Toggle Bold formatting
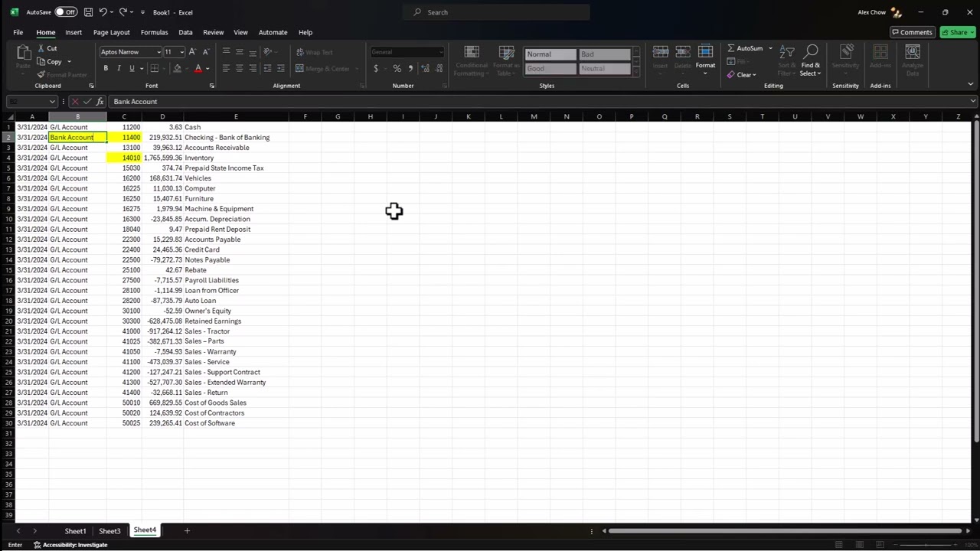The height and width of the screenshot is (551, 980). [x=106, y=68]
